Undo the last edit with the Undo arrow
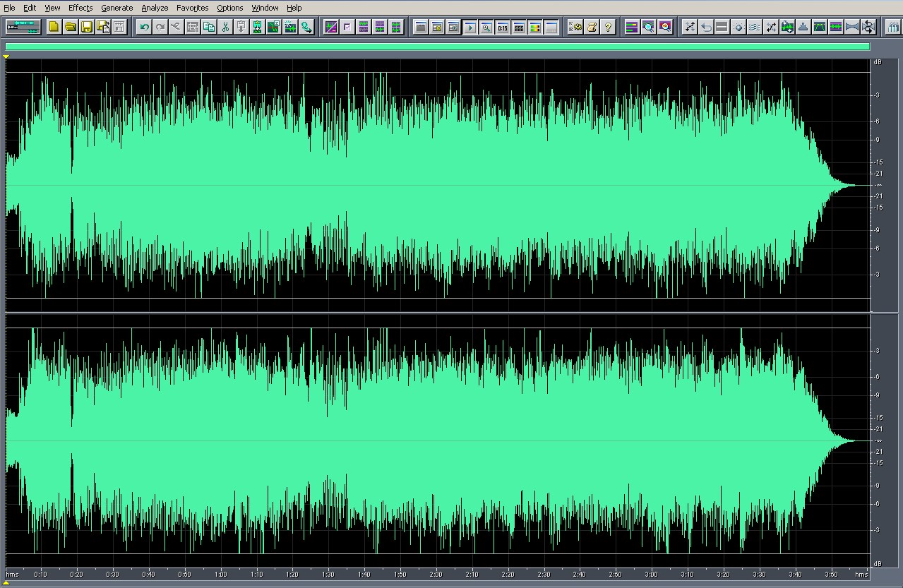Viewport: 903px width, 588px height. click(144, 27)
